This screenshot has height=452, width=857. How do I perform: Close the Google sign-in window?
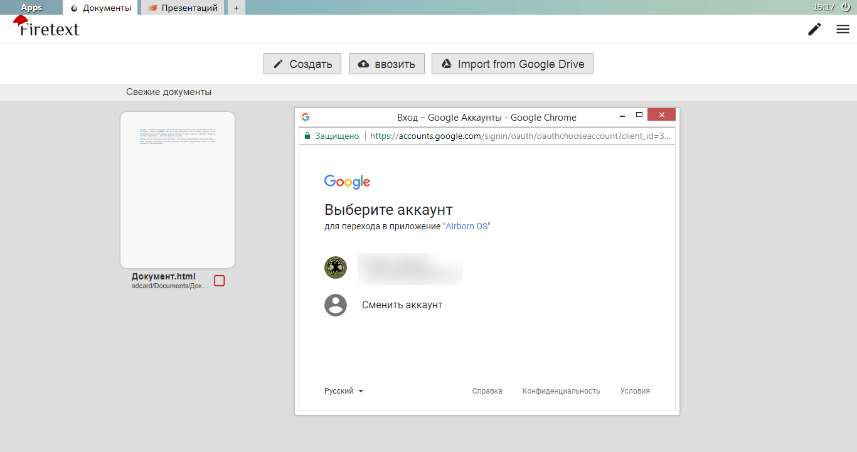661,114
